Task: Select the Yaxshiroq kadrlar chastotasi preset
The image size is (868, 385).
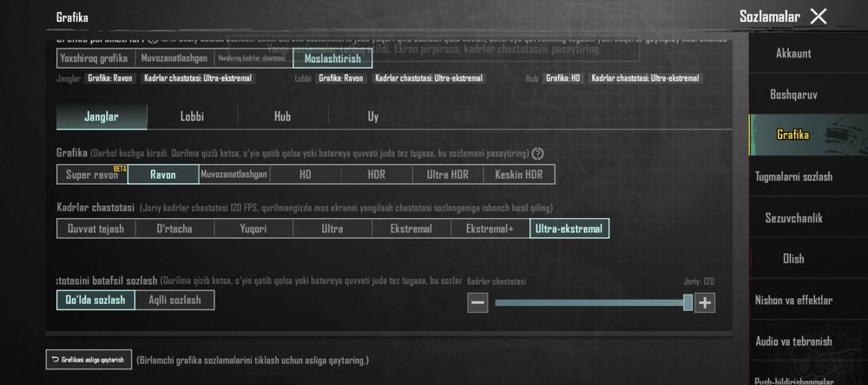Action: click(252, 58)
